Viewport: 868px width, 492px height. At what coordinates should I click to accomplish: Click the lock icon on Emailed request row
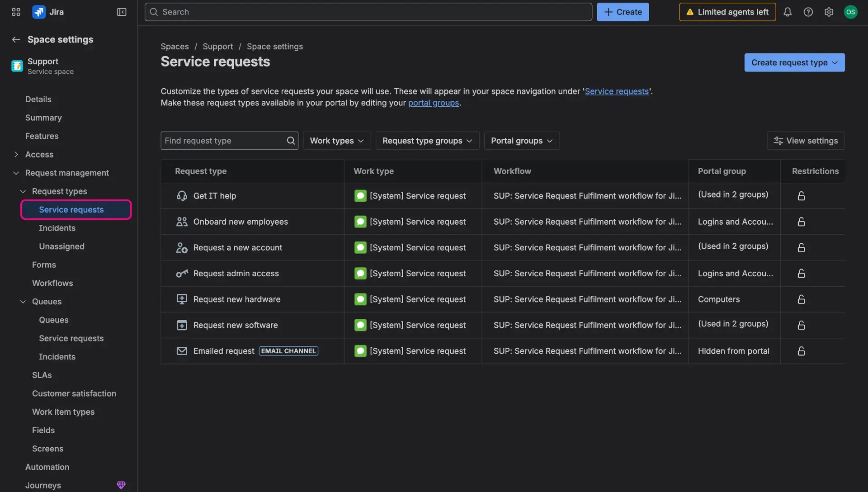(801, 351)
